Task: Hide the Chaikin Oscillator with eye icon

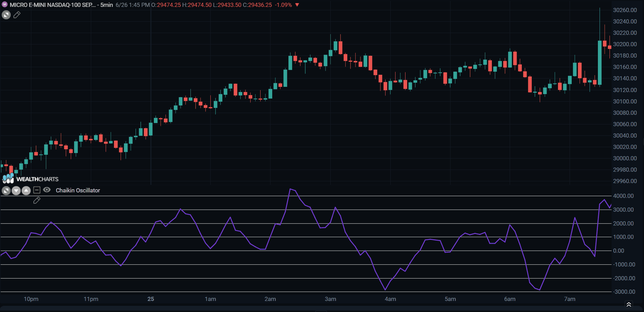Action: pyautogui.click(x=47, y=190)
